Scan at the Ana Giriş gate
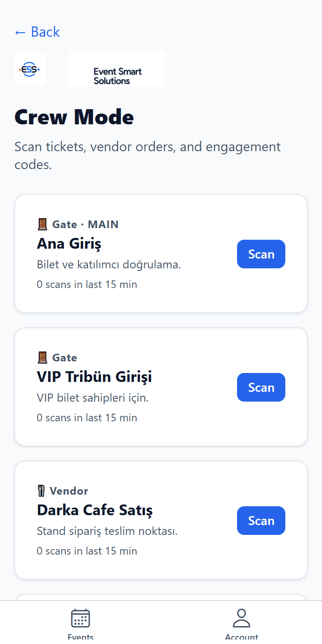This screenshot has width=322, height=644. pyautogui.click(x=261, y=254)
